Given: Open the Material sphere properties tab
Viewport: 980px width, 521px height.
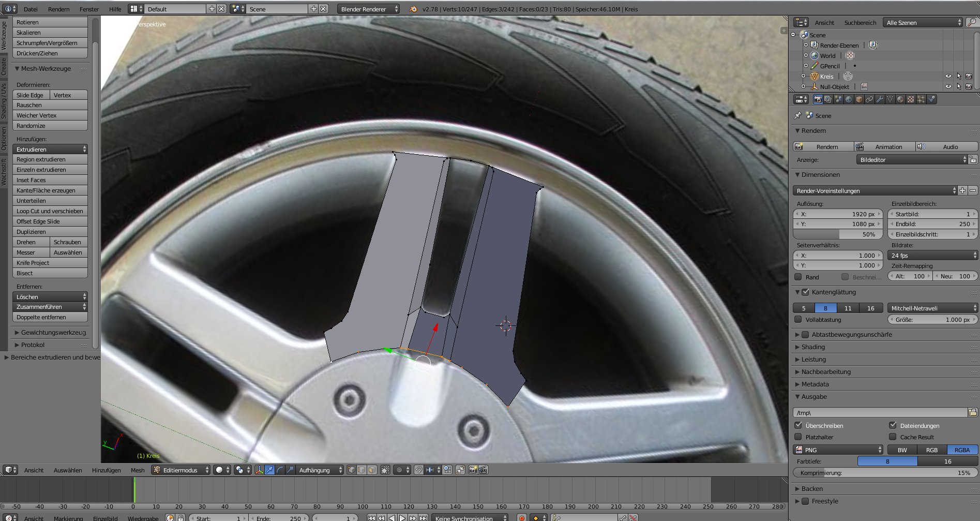Looking at the screenshot, I should (900, 99).
